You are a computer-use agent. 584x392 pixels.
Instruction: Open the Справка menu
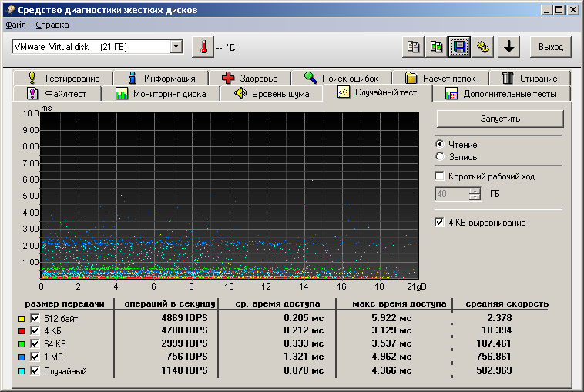click(x=52, y=25)
